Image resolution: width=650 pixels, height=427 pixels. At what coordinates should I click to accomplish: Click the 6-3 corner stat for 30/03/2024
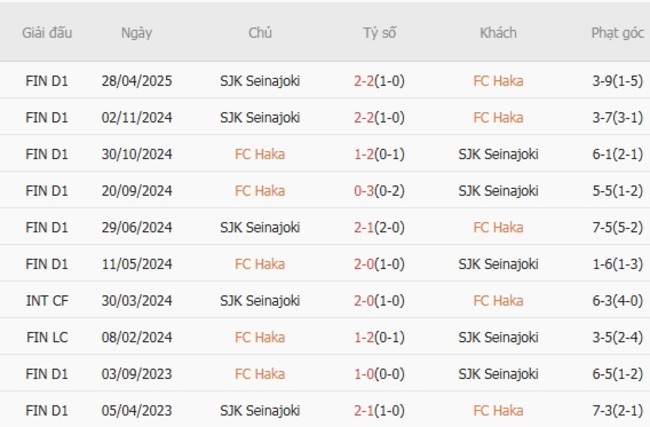pos(617,300)
